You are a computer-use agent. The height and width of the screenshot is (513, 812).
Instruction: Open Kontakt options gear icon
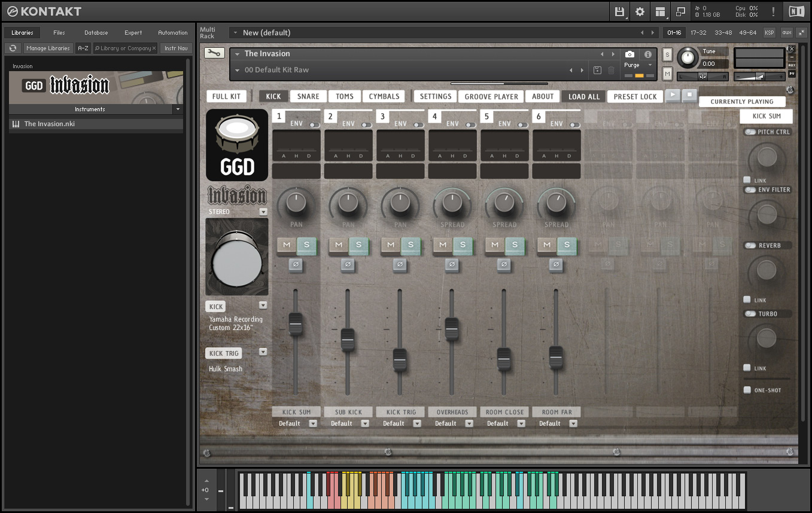point(640,11)
